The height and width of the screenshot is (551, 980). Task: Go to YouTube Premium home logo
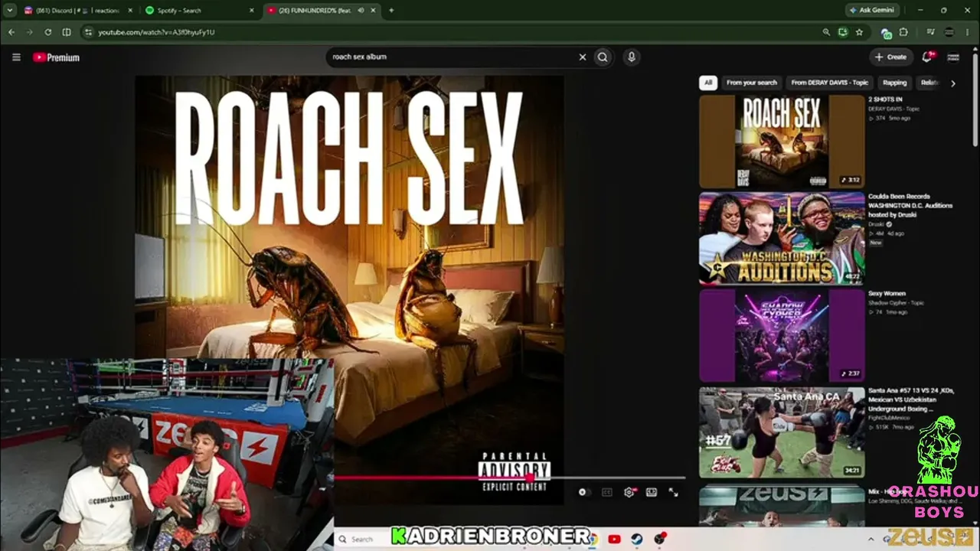point(56,57)
